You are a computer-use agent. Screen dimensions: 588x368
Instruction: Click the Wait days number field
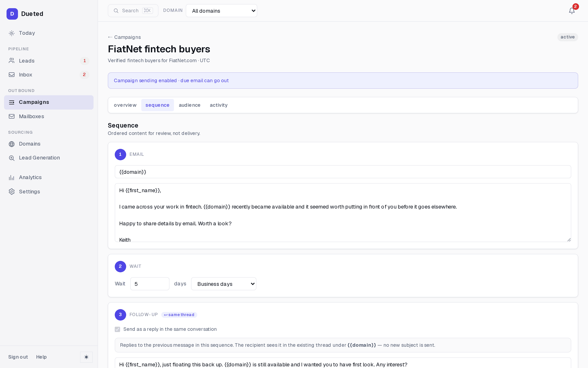point(150,284)
